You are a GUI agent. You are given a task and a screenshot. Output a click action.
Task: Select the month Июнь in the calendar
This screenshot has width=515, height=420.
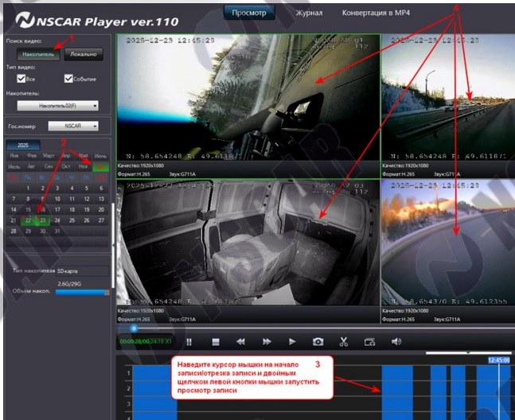[x=100, y=156]
